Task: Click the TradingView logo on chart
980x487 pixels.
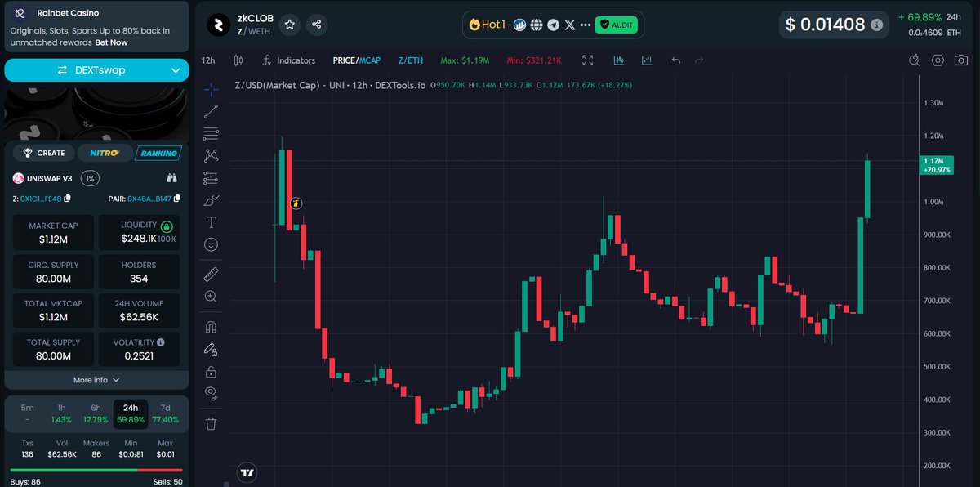Action: 247,472
